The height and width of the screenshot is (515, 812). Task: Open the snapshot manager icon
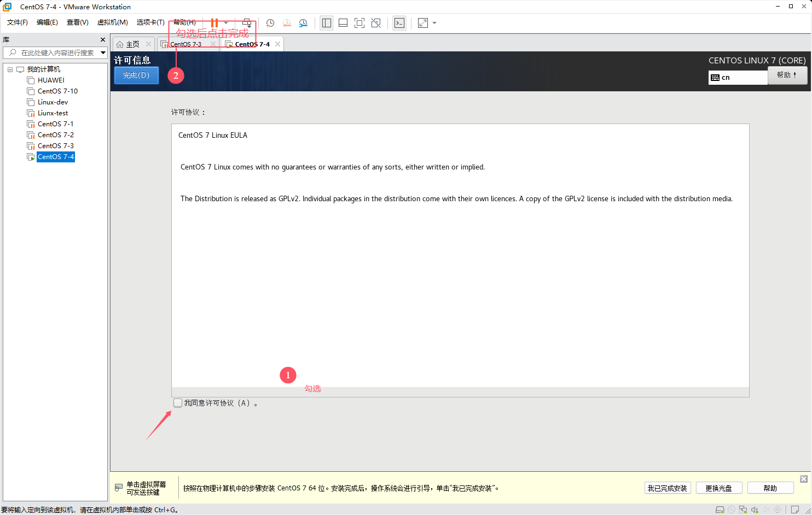point(303,23)
